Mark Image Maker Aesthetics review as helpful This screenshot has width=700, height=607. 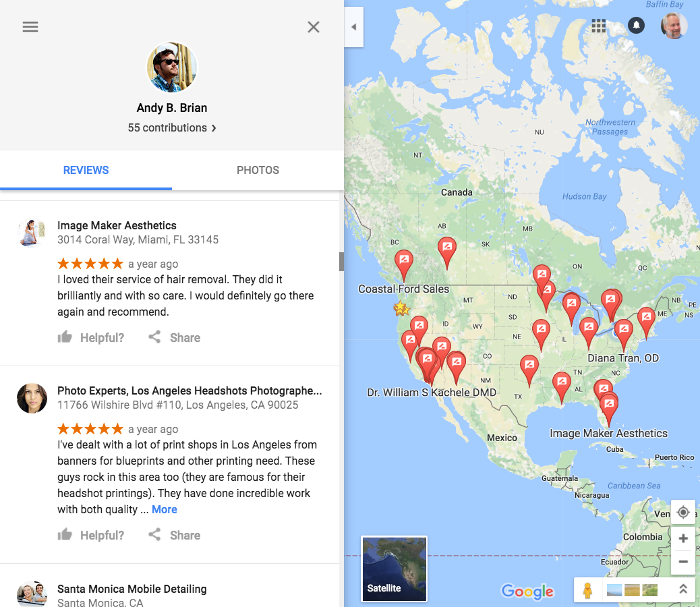pos(91,337)
